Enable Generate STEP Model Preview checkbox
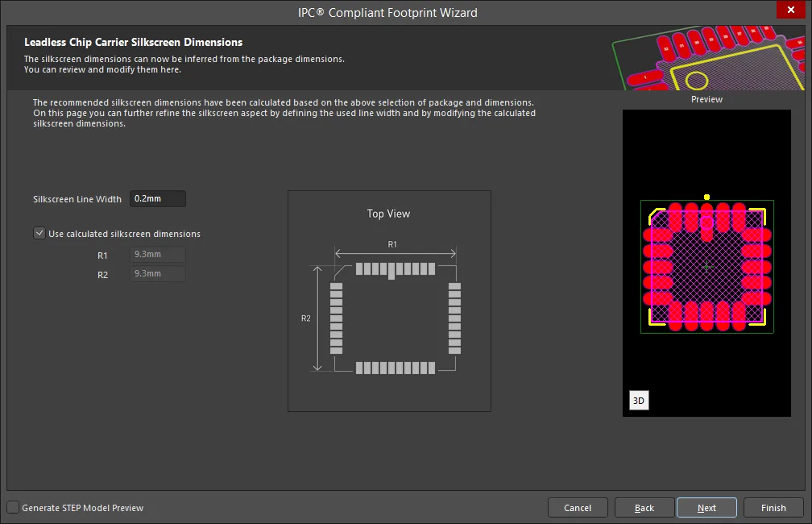This screenshot has width=812, height=524. click(13, 507)
